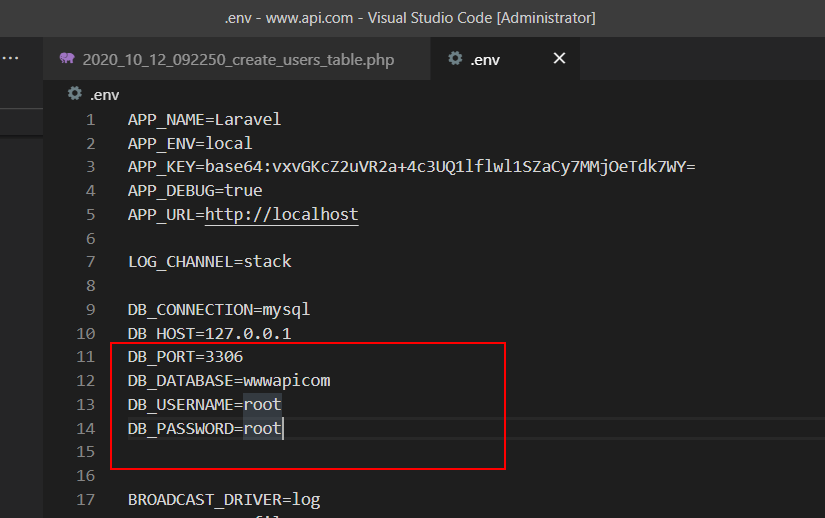825x518 pixels.
Task: Select the .env editor tab
Action: tap(505, 59)
